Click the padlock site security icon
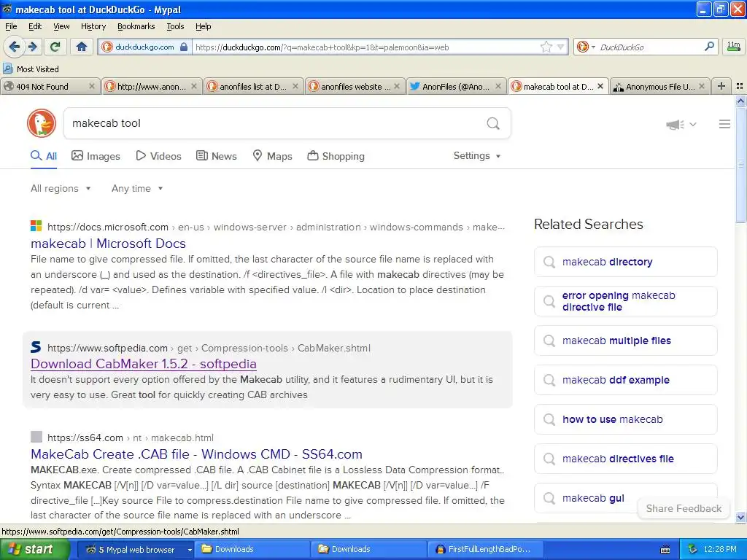The width and height of the screenshot is (747, 560). click(184, 47)
